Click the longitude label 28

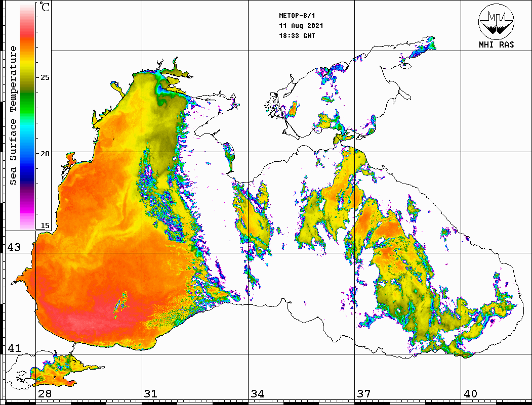[45, 394]
